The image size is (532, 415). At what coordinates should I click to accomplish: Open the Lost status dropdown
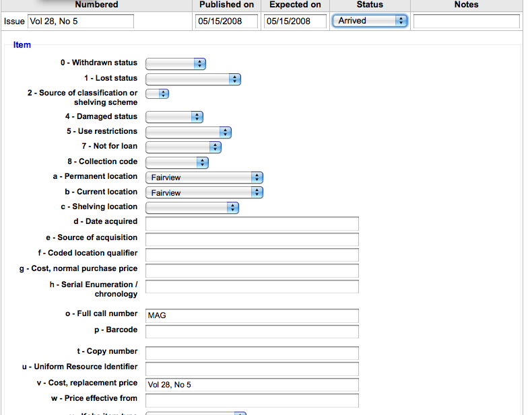click(193, 79)
